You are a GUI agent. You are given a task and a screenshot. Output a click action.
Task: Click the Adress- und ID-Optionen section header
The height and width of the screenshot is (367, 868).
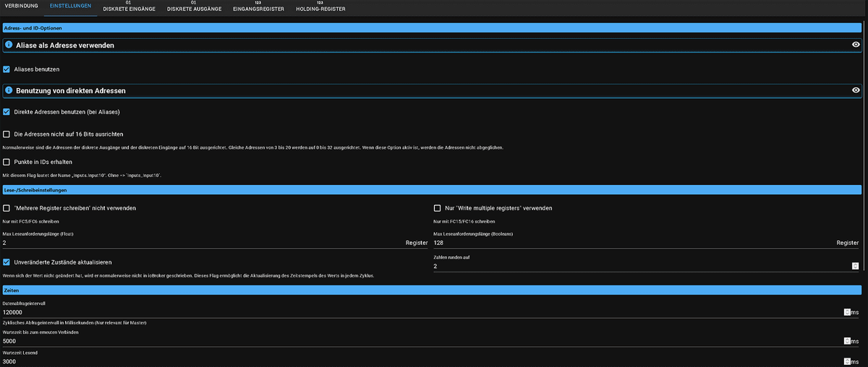(x=432, y=27)
